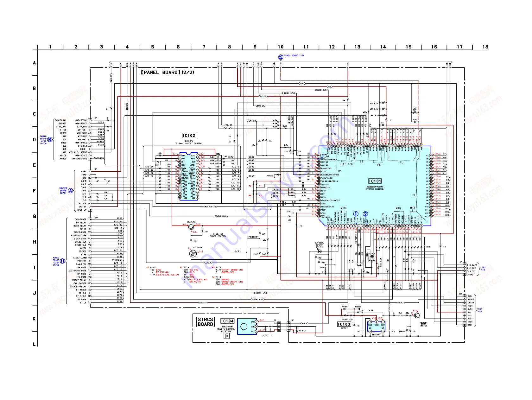Click the REMOTE CONTROL RECEIVER caption

click(226, 330)
